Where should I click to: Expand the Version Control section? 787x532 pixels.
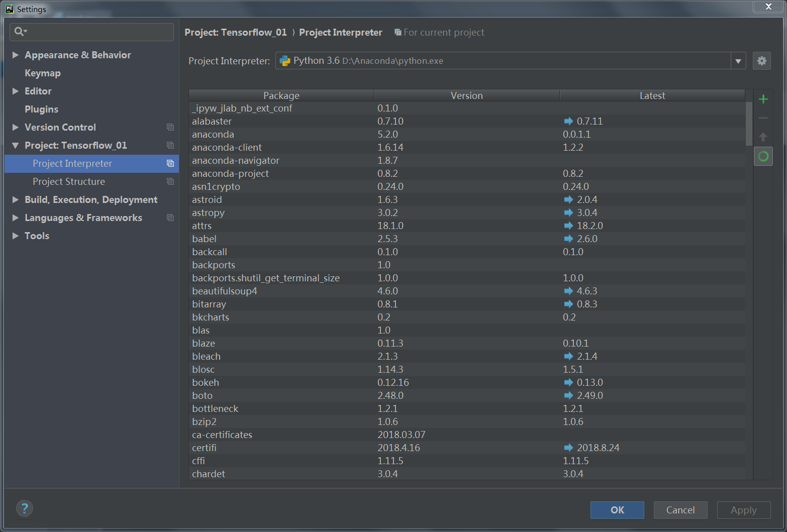(x=16, y=127)
